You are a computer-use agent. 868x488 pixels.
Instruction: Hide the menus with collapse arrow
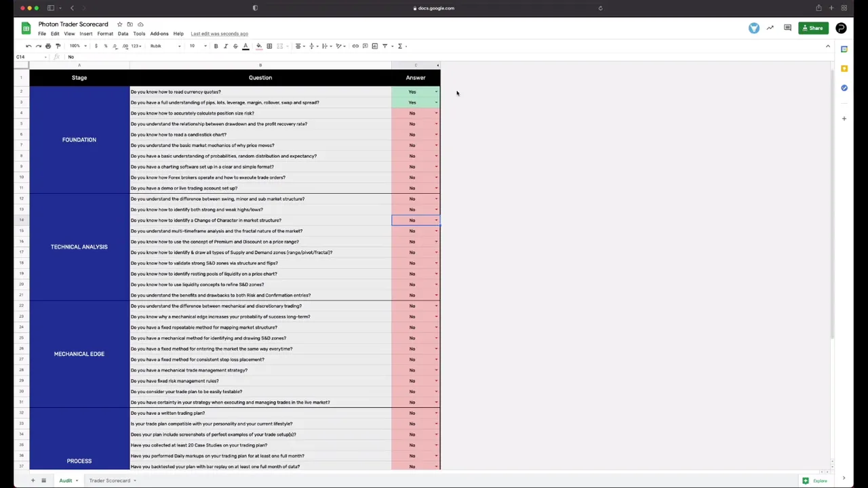tap(827, 46)
